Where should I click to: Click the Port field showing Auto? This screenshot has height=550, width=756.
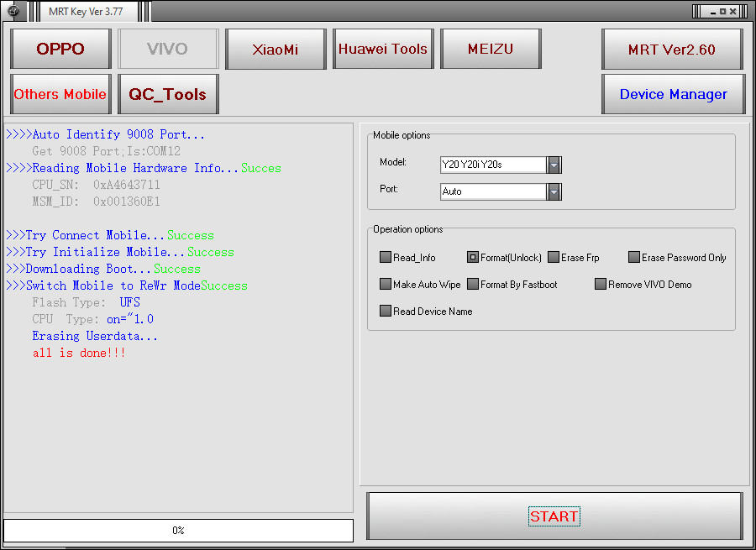click(493, 191)
